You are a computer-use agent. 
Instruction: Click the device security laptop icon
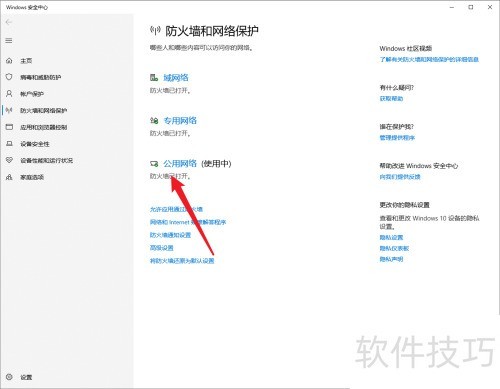(x=9, y=144)
